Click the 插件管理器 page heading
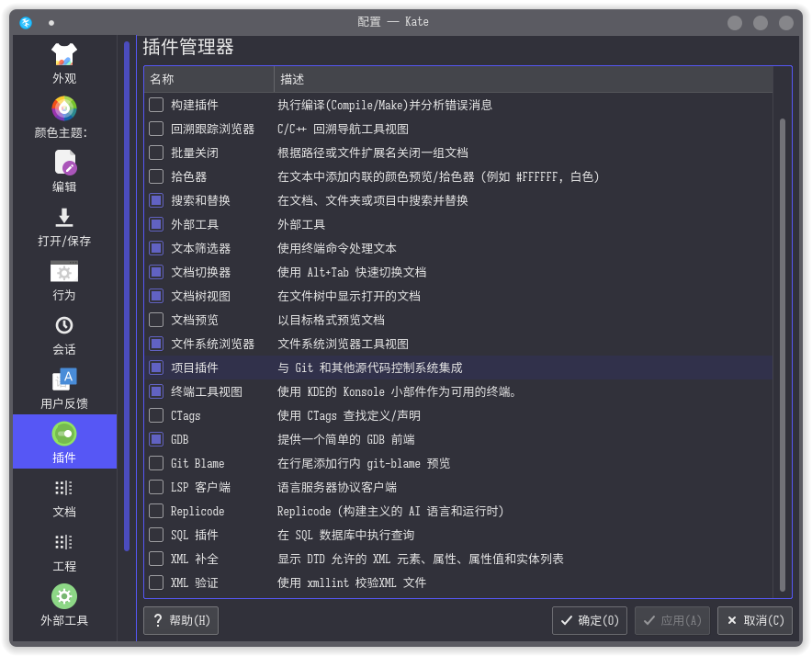812x656 pixels. coord(188,47)
